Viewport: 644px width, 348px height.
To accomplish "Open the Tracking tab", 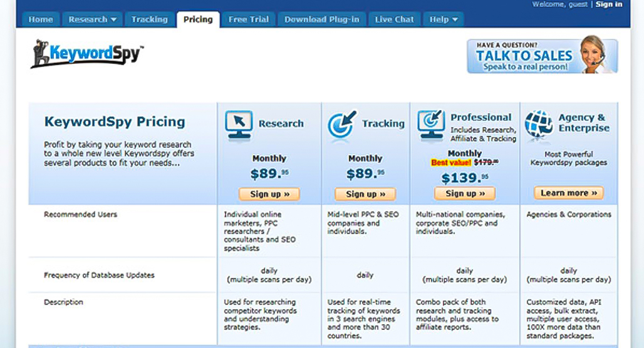I will tap(150, 19).
